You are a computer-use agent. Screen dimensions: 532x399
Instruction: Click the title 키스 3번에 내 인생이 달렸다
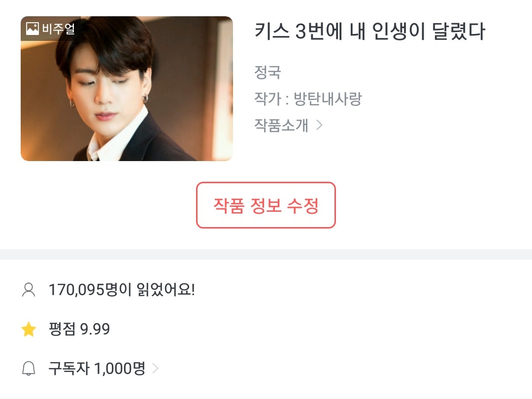369,32
